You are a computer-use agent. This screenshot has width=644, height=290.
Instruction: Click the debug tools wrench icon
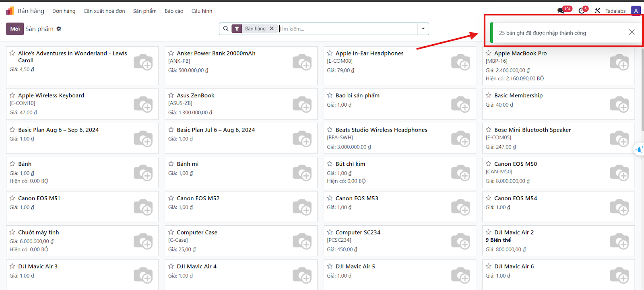(x=597, y=11)
